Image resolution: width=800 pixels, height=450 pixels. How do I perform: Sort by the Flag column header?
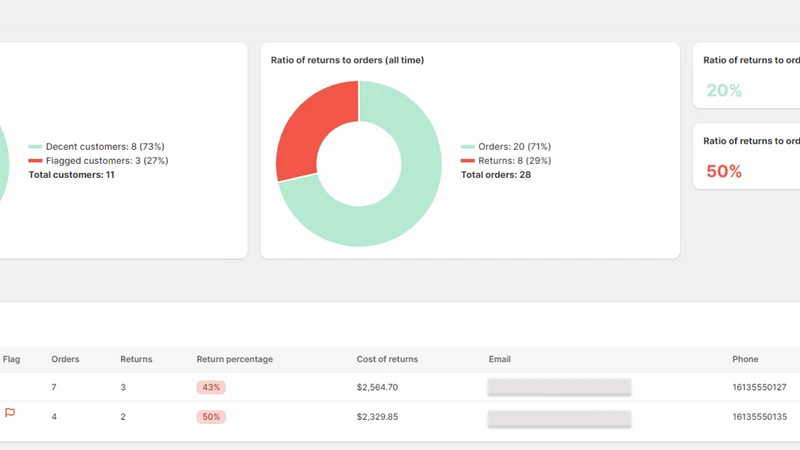pos(11,359)
